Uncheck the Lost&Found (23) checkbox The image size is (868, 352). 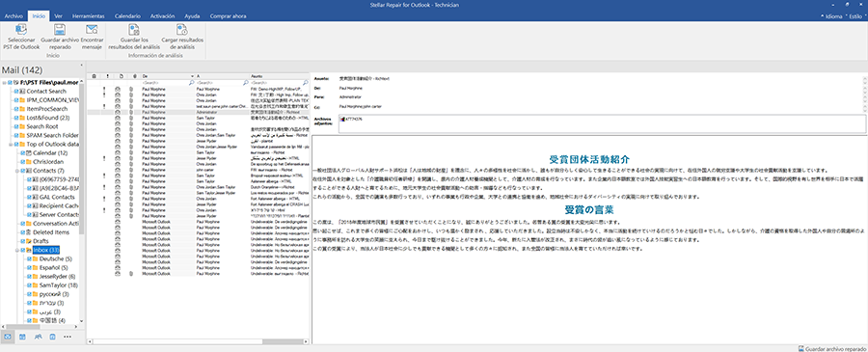pyautogui.click(x=16, y=118)
